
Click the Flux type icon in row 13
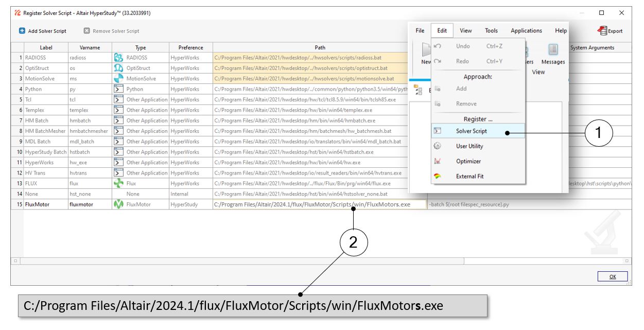(118, 183)
